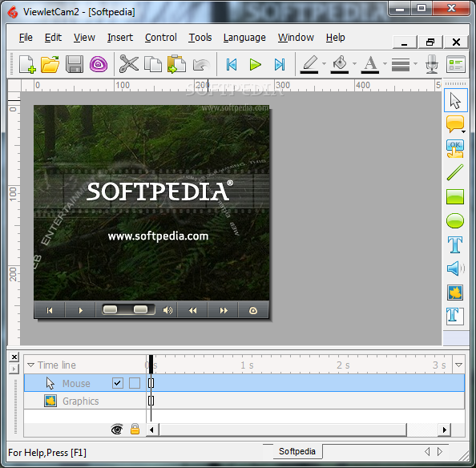Open the Tools menu

pyautogui.click(x=200, y=38)
